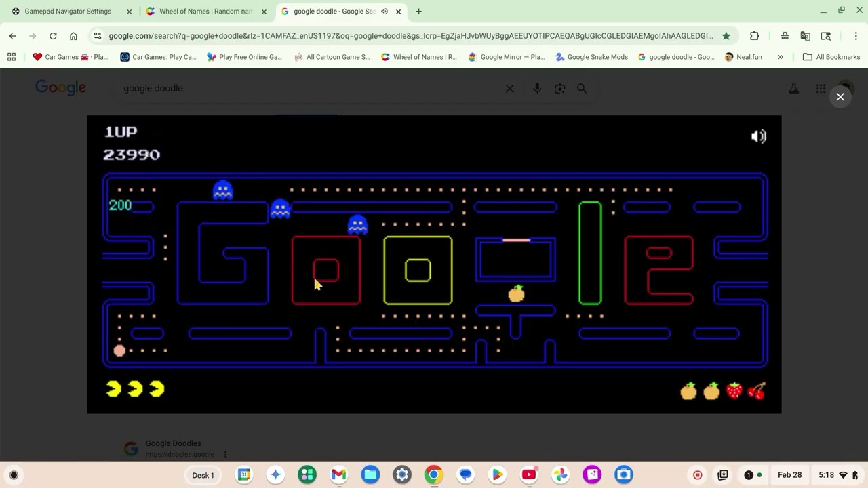The image size is (868, 488).
Task: Switch to Gamepad Navigator Settings tab
Action: (66, 12)
